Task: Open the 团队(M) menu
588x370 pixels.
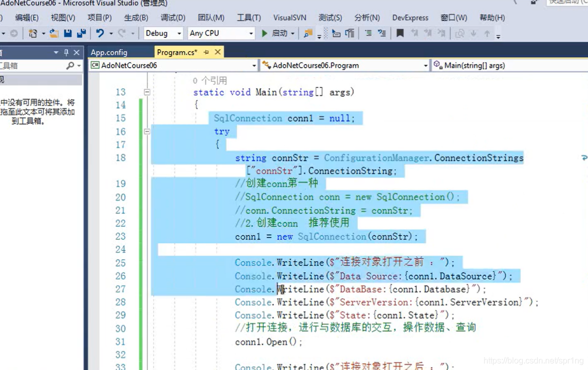Action: coord(211,18)
